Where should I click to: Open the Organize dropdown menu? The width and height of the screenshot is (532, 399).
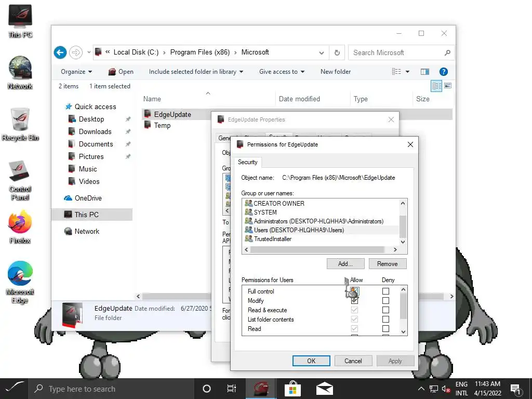(x=76, y=72)
